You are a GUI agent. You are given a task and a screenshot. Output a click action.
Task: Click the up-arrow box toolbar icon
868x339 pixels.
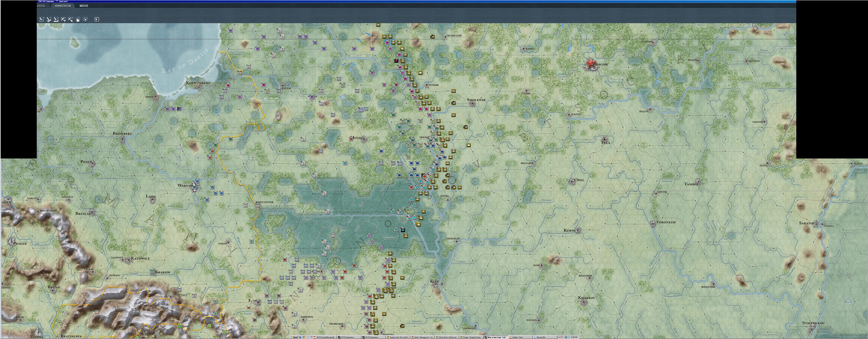tap(97, 20)
